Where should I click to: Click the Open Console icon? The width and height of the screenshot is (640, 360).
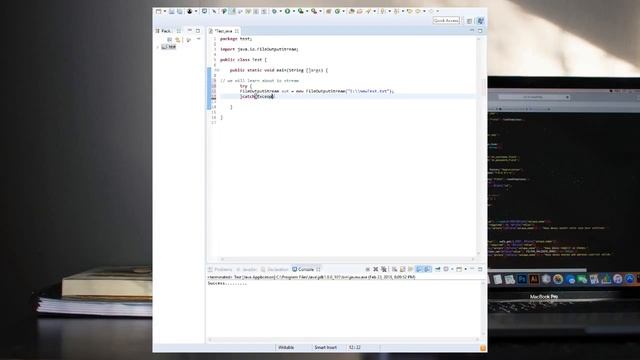[x=459, y=269]
